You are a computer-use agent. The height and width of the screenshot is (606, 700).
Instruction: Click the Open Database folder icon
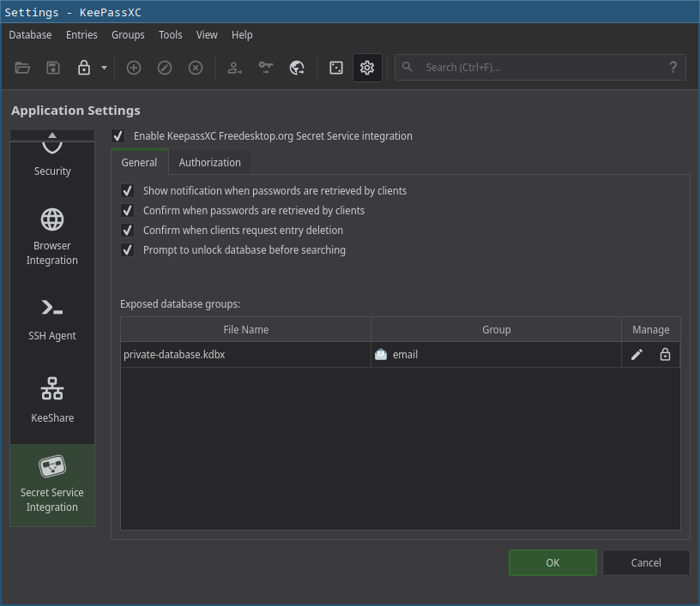[22, 68]
